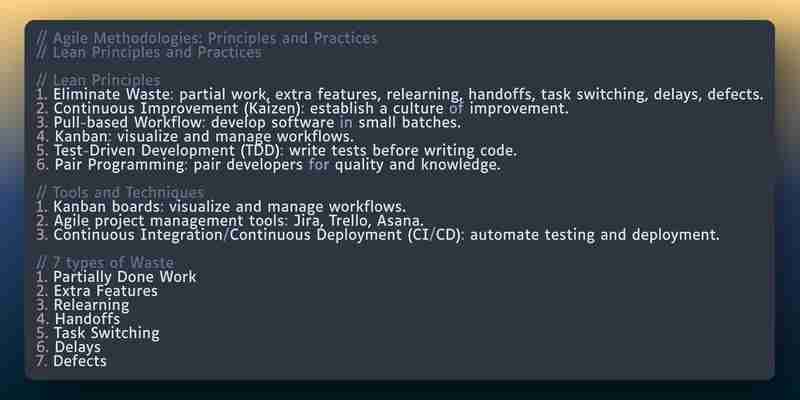Select the 'Lean Principles and Practices' comment line

149,52
